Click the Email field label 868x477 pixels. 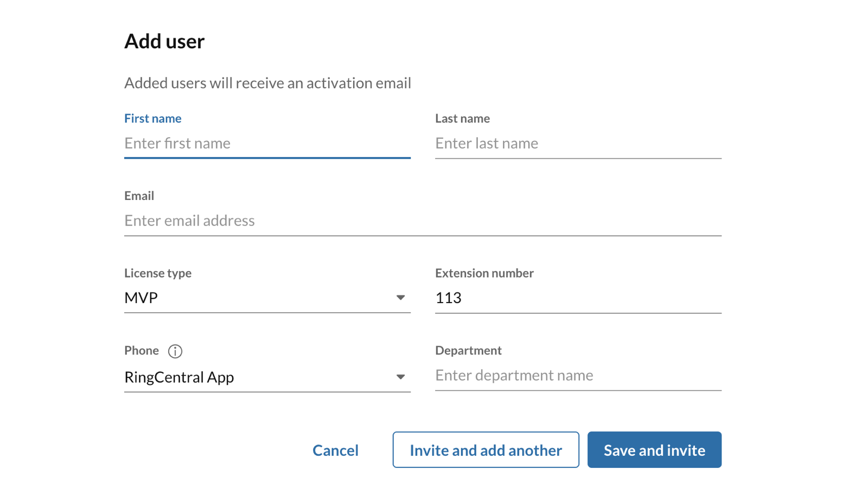click(x=139, y=196)
